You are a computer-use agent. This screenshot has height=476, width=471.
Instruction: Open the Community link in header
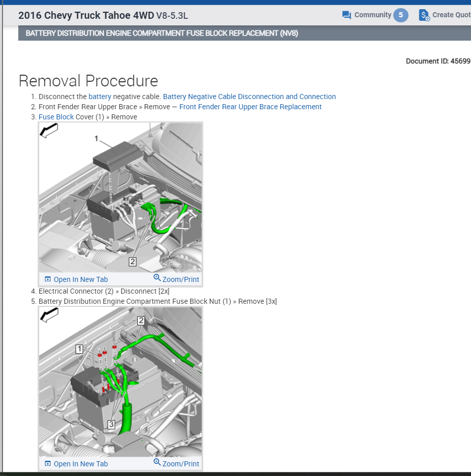pos(372,15)
